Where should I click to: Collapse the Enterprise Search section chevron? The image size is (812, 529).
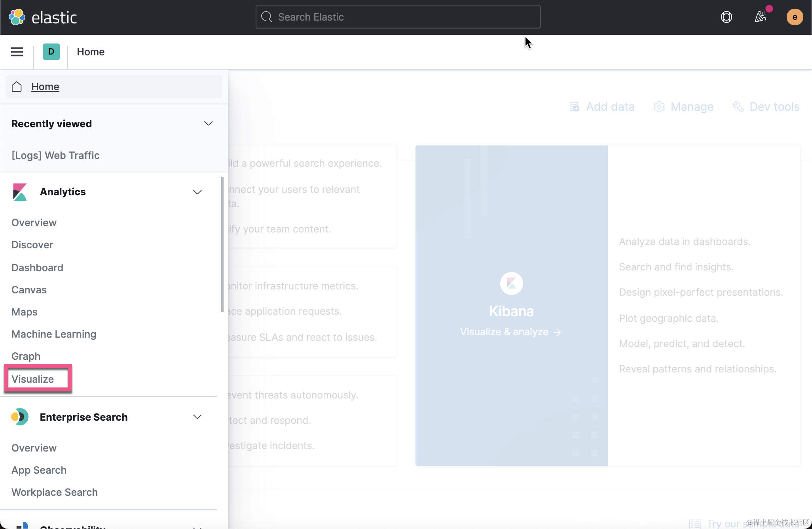197,417
